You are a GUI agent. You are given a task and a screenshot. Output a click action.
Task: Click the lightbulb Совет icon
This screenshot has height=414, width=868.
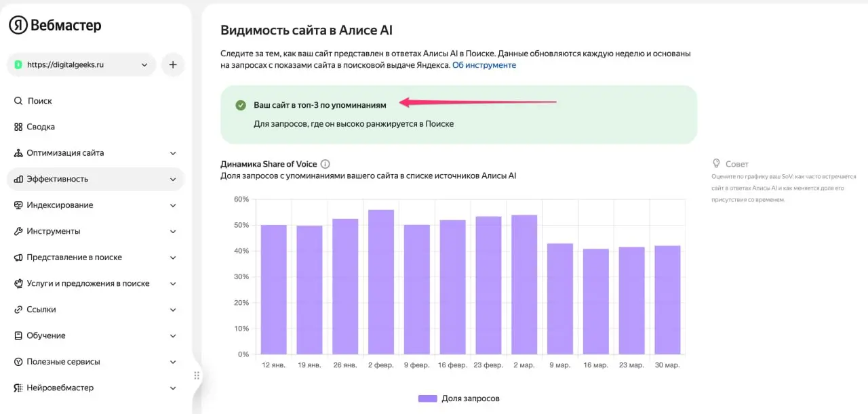716,163
